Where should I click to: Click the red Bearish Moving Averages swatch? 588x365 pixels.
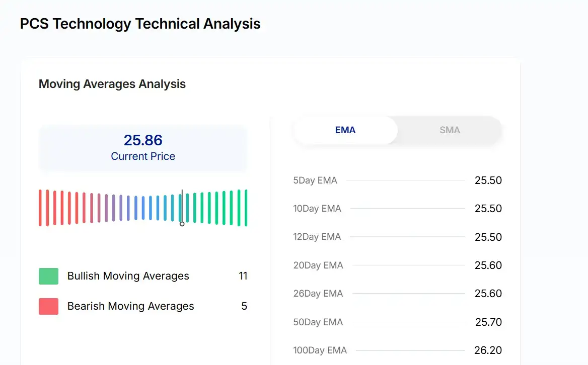tap(48, 306)
